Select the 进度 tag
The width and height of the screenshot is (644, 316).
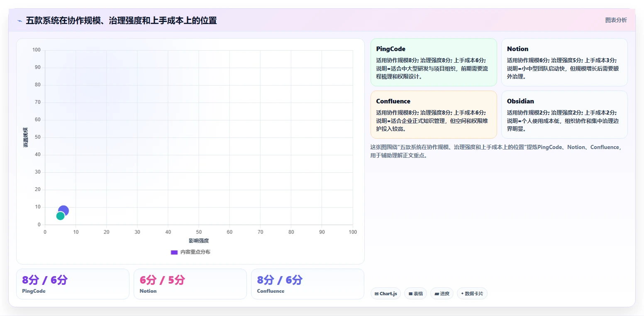coord(442,294)
